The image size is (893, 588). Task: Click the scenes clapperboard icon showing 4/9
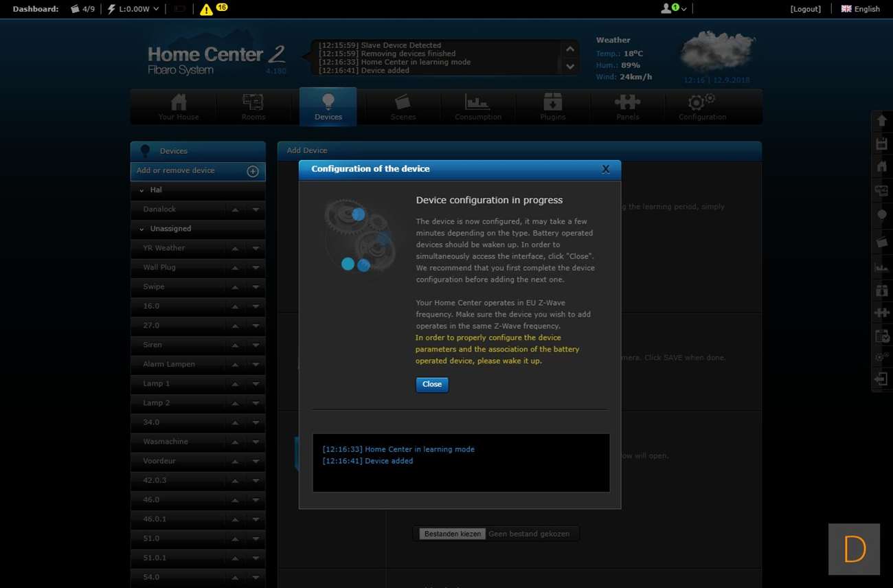pos(82,9)
